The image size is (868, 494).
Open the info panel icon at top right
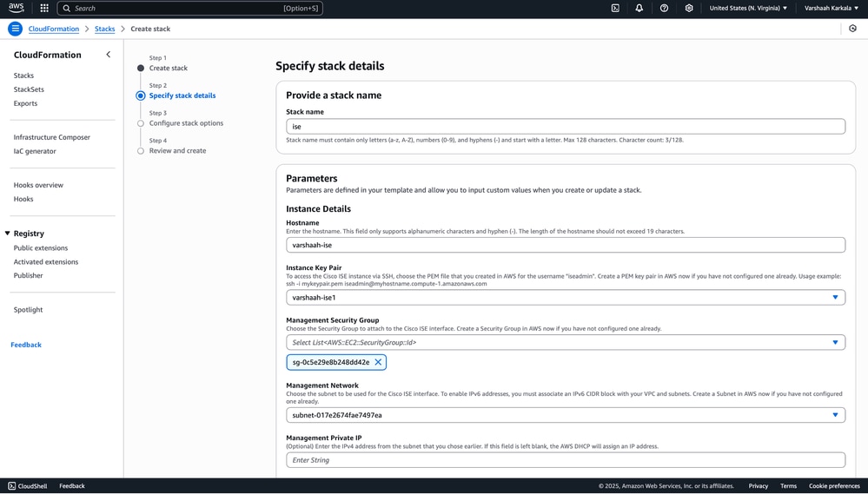(x=852, y=29)
